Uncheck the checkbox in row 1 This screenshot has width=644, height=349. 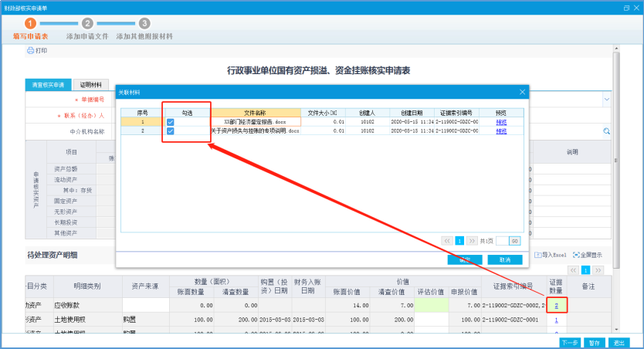[170, 122]
